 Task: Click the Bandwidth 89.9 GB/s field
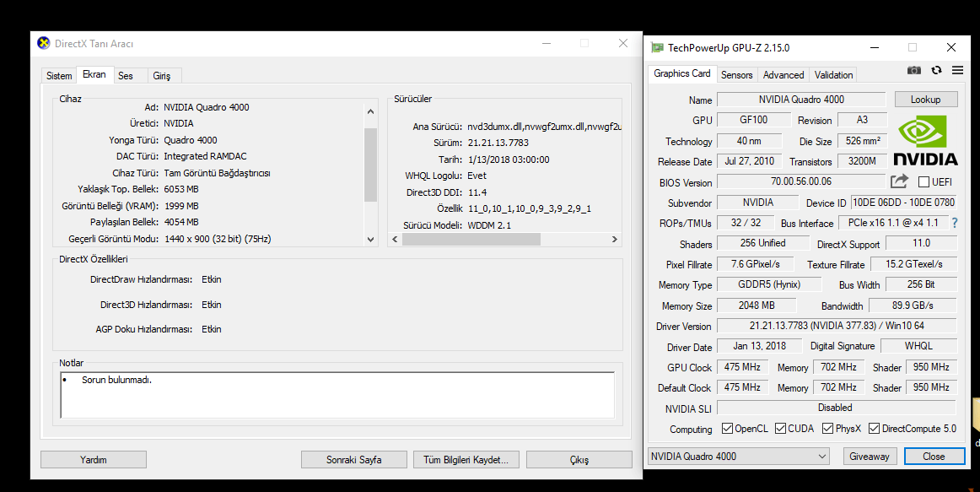tap(913, 305)
